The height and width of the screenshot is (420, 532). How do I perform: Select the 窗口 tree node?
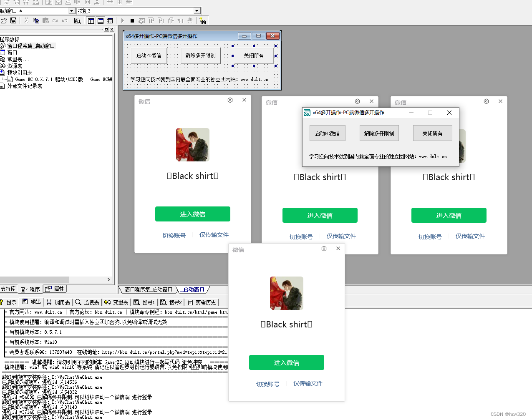(x=12, y=53)
